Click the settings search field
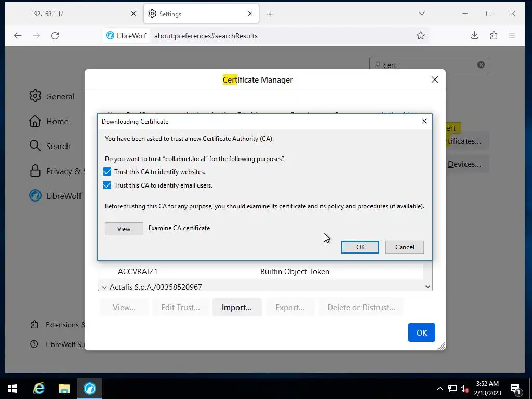This screenshot has width=532, height=399. (429, 65)
